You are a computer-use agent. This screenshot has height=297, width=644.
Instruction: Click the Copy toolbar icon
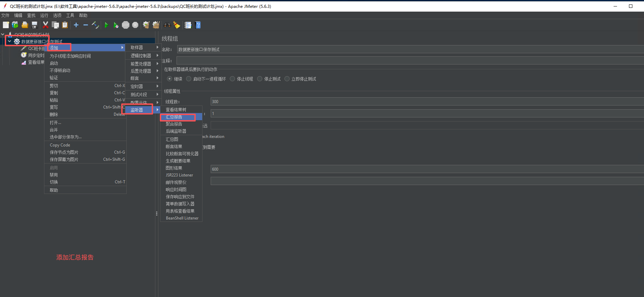[x=55, y=25]
